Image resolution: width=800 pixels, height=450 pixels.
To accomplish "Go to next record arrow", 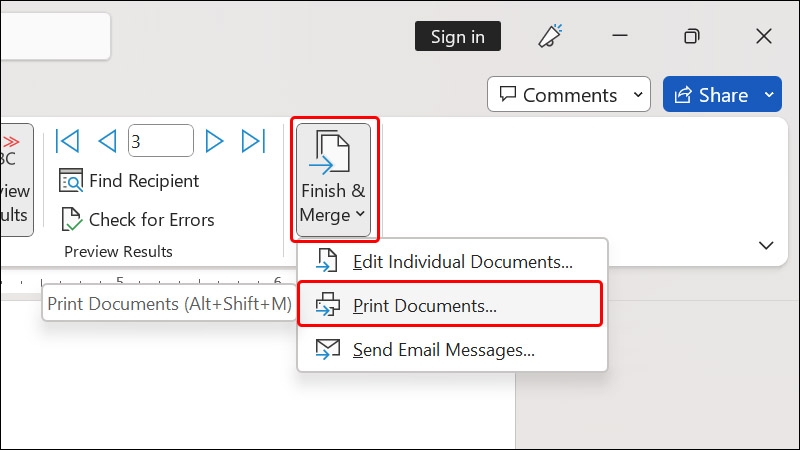I will 214,141.
